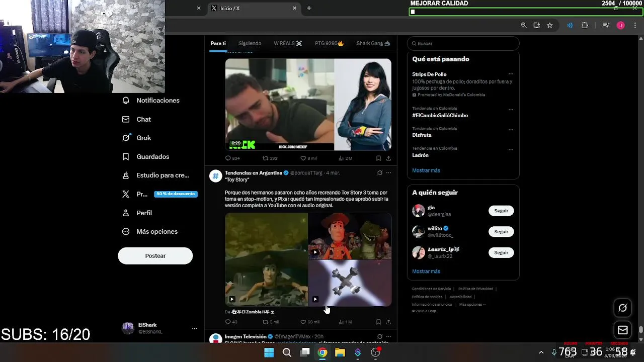
Task: Follow the Laurix_lp account
Action: click(501, 252)
